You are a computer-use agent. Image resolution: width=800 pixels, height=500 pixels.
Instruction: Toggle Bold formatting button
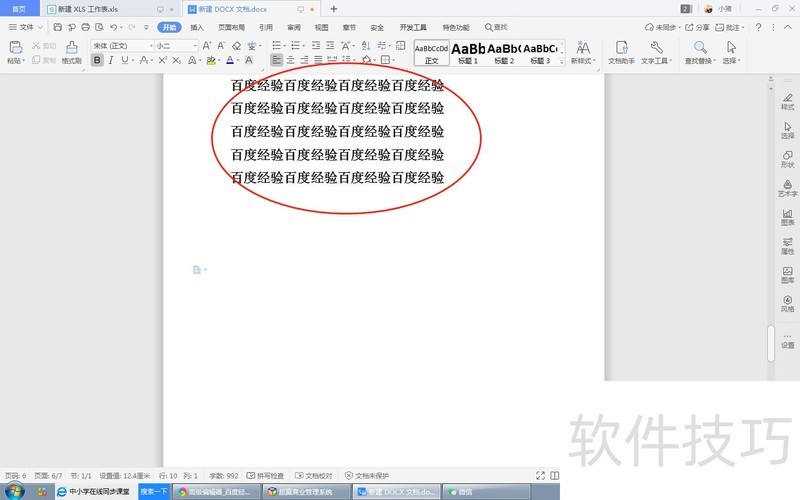tap(96, 60)
